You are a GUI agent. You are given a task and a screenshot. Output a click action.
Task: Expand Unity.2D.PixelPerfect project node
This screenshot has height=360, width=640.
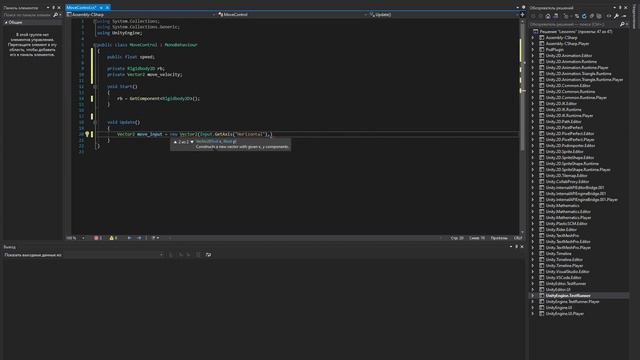(x=533, y=127)
